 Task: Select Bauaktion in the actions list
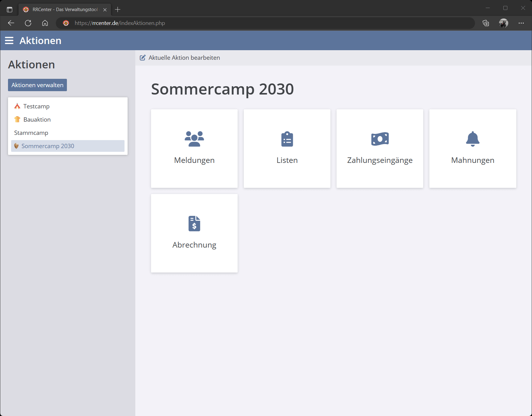point(37,119)
